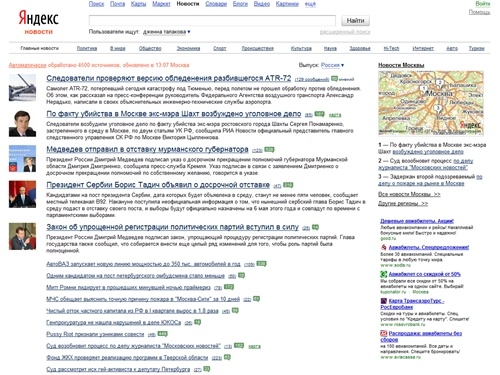Select Авто news category
Screen dimensions: 500x375
click(452, 48)
